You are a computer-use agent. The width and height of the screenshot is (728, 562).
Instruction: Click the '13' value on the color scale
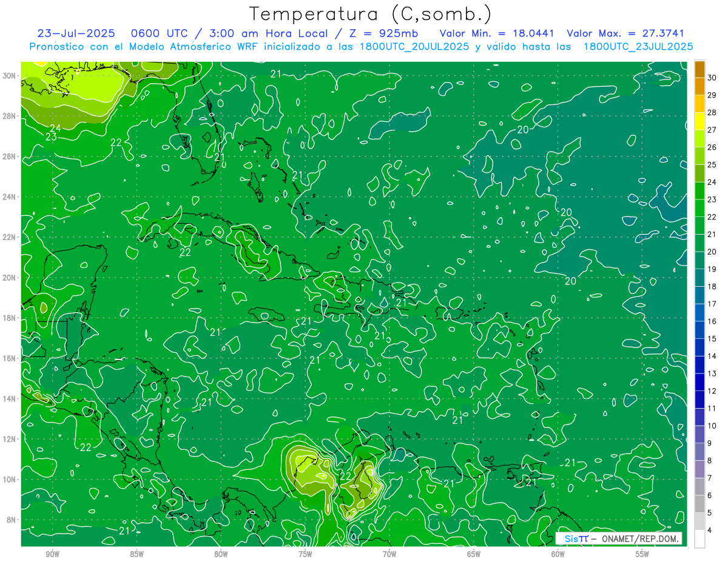click(x=712, y=373)
